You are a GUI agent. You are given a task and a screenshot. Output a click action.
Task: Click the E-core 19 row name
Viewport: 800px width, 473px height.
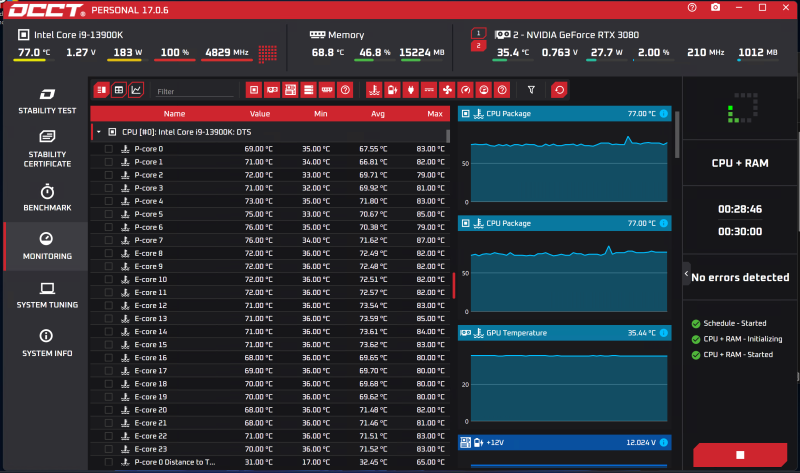[151, 397]
